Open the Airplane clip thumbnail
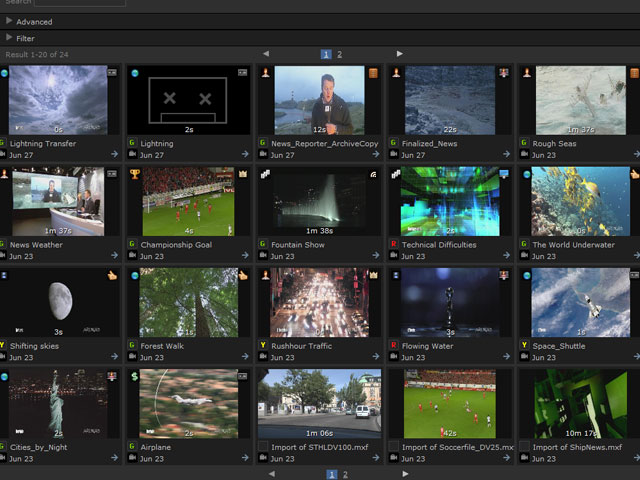The image size is (640, 480). (189, 404)
